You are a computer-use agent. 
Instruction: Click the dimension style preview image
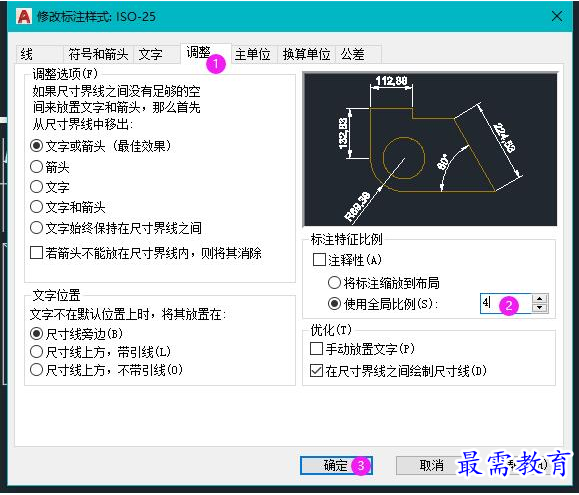point(430,149)
